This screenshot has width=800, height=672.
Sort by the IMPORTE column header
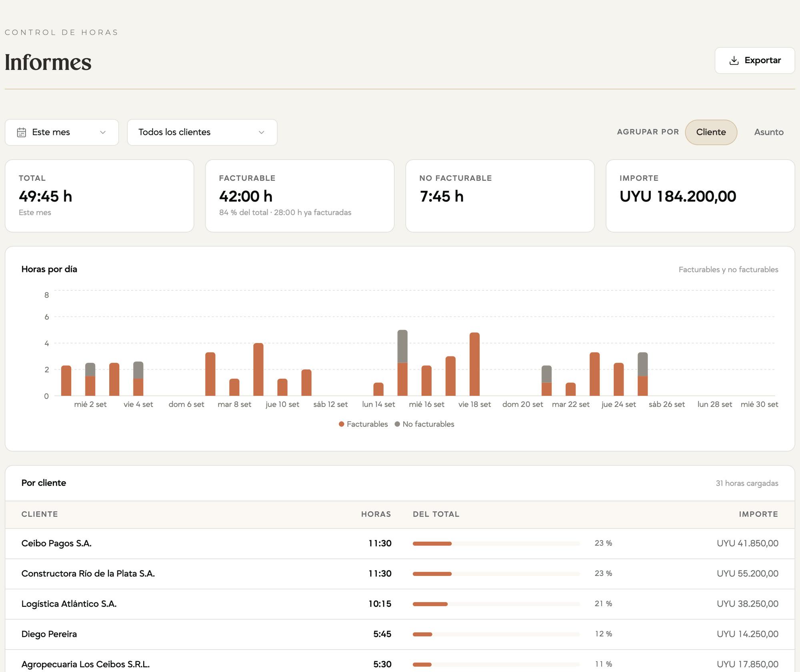coord(758,514)
